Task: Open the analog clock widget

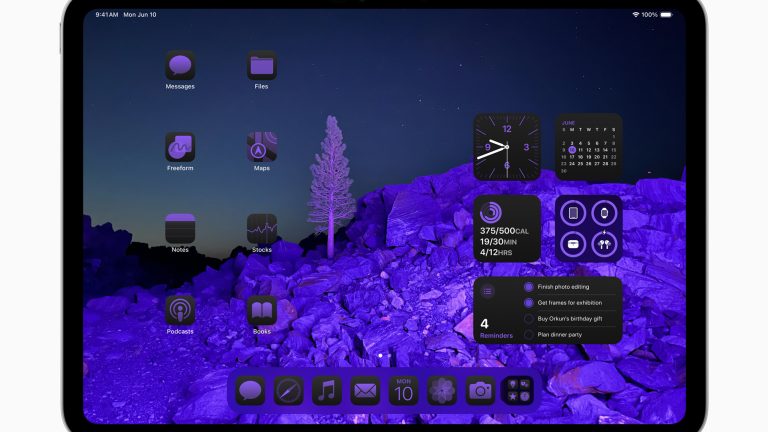Action: coord(507,147)
